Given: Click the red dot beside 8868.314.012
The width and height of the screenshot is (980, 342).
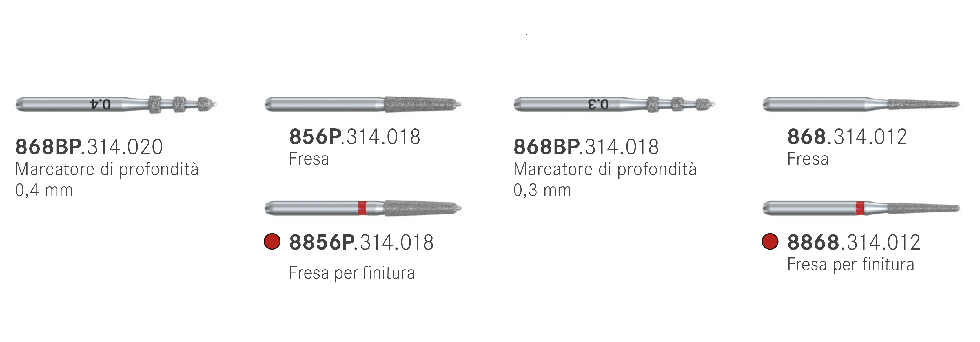Looking at the screenshot, I should point(770,241).
